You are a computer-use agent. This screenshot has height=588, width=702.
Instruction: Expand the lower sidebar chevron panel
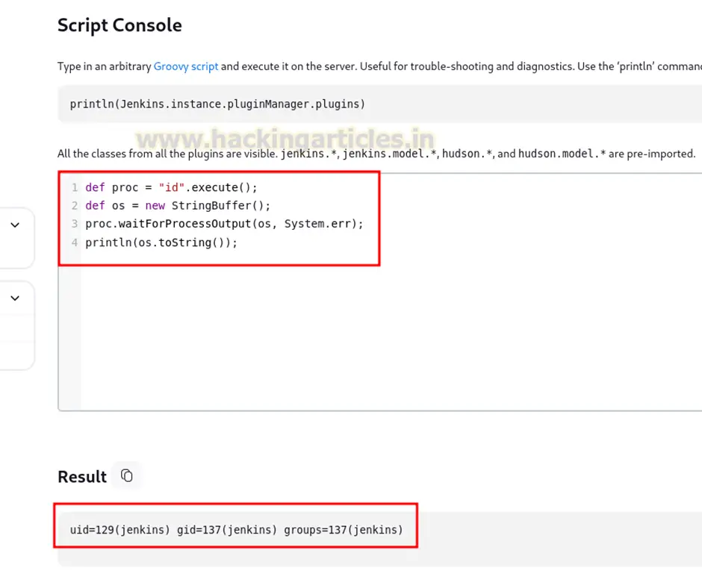[15, 298]
